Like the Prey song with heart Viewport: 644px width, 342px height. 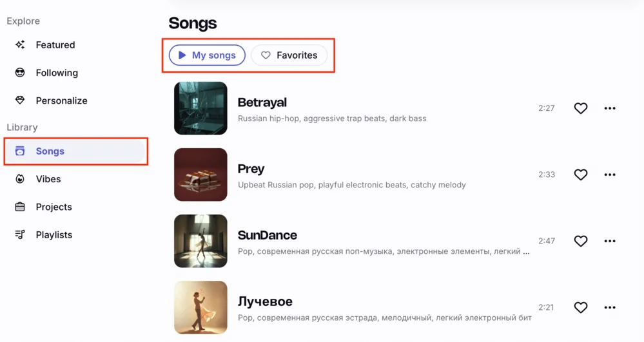point(581,175)
